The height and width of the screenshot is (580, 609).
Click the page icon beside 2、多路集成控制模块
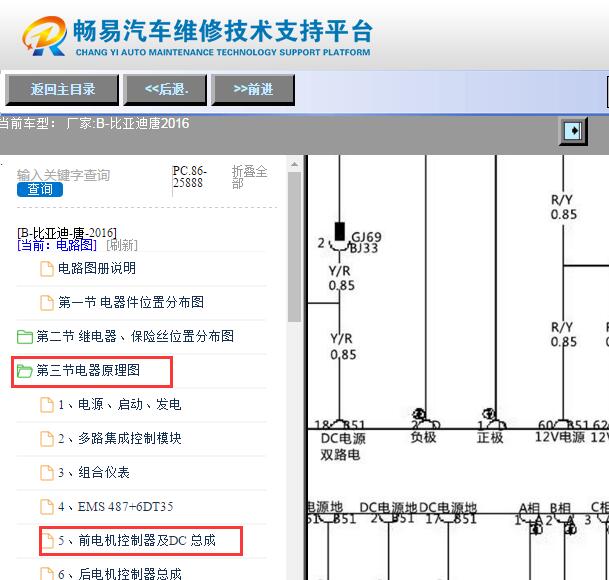point(47,439)
